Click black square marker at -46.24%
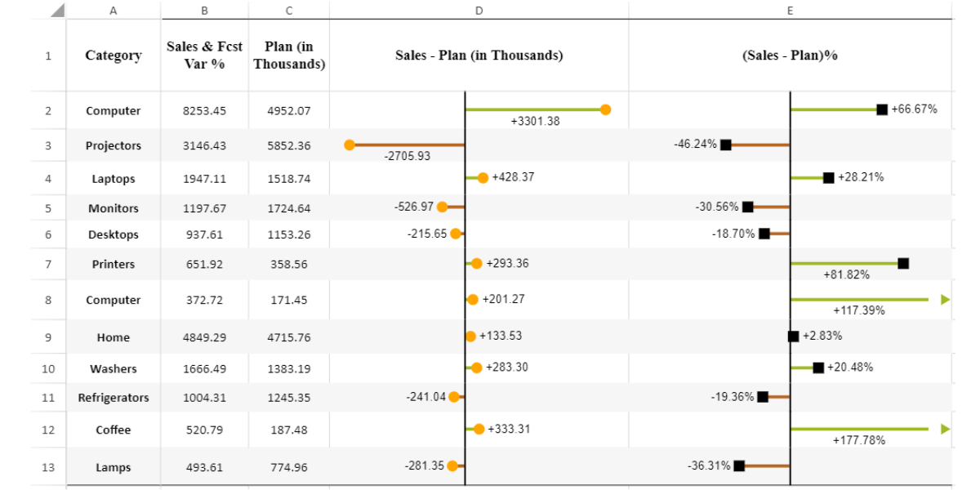Image resolution: width=980 pixels, height=490 pixels. pyautogui.click(x=726, y=145)
